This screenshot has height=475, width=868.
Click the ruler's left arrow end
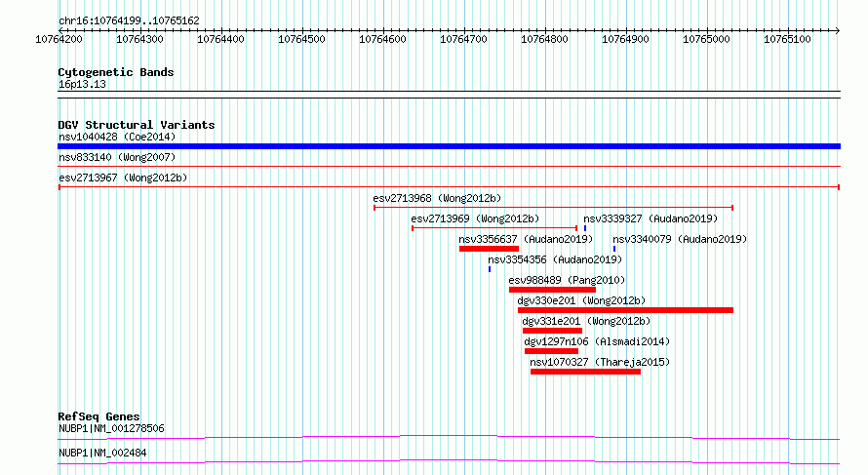tap(60, 30)
